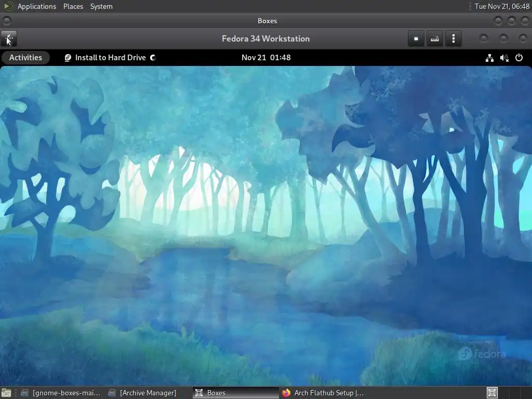Open Activities overview in the Fedora guest
Screen dimensions: 532x399
(x=25, y=58)
